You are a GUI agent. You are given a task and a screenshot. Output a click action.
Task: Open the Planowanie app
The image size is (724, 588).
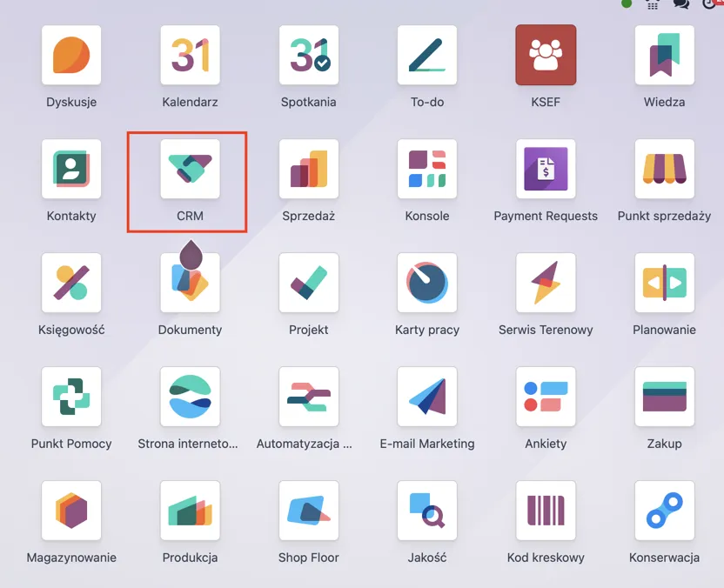665,283
